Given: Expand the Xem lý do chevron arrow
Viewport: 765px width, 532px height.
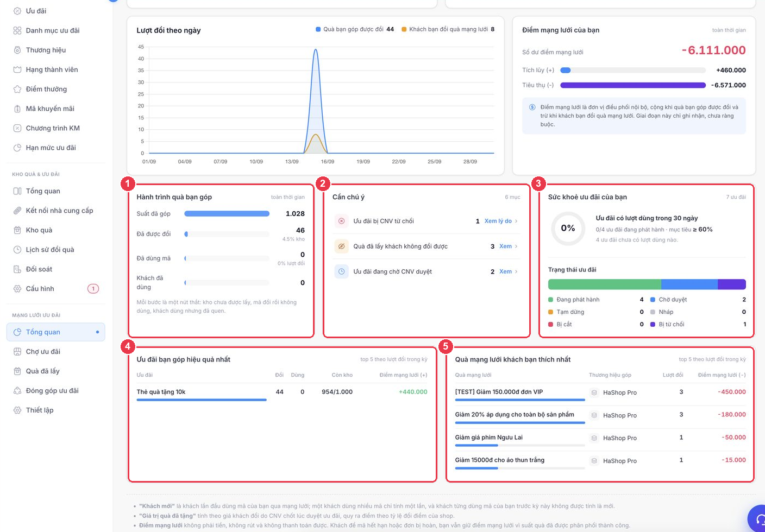Looking at the screenshot, I should (516, 221).
